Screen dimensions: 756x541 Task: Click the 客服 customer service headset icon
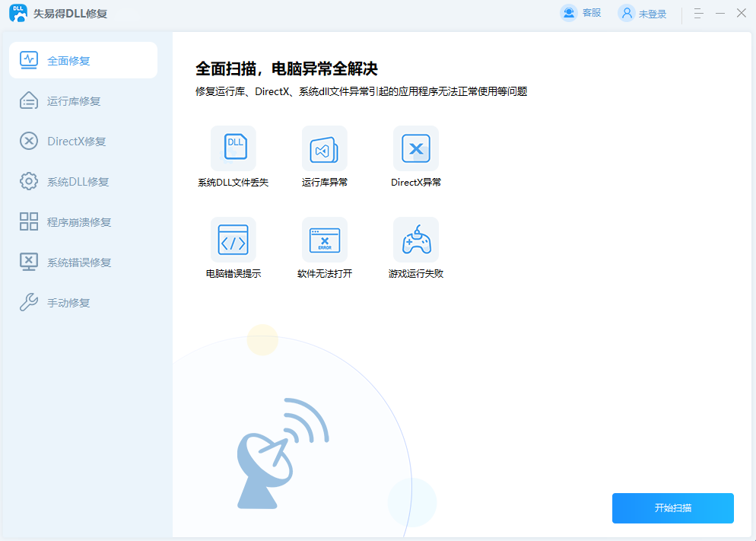point(569,13)
